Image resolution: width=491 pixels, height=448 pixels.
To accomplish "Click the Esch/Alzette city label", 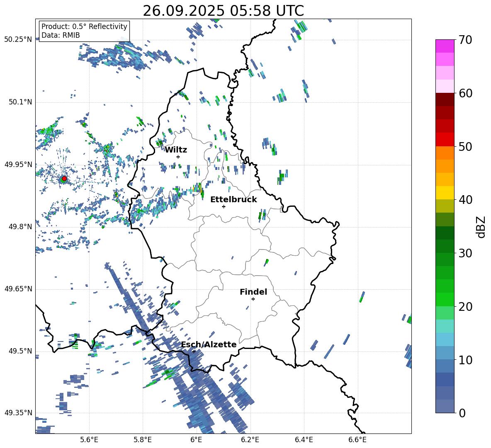I will click(x=209, y=344).
